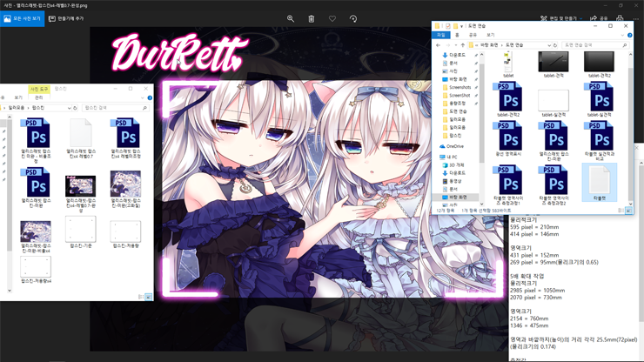Viewport: 644px width, 362px height.
Task: Open the 홈 ribbon tab in 도면 연습 window
Action: pyautogui.click(x=457, y=36)
